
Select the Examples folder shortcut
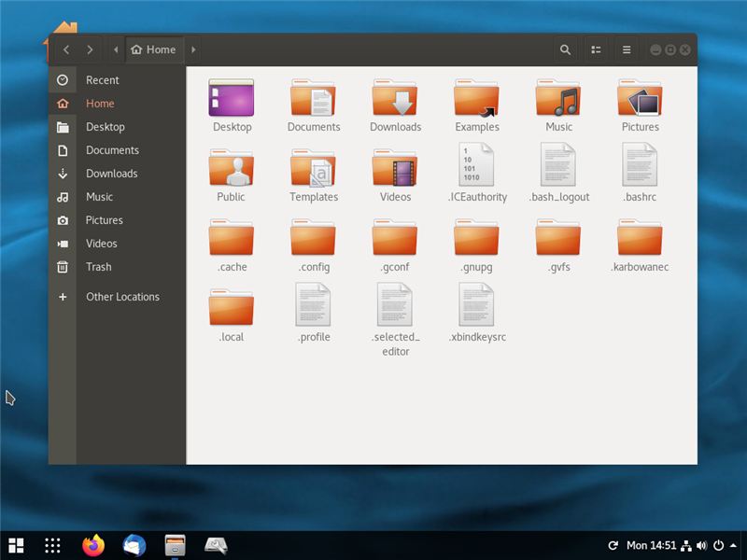[x=476, y=98]
